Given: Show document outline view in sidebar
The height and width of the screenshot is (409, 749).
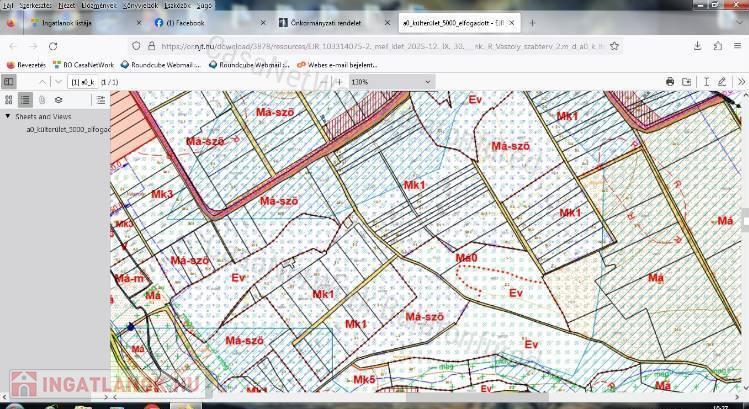Looking at the screenshot, I should pos(25,100).
